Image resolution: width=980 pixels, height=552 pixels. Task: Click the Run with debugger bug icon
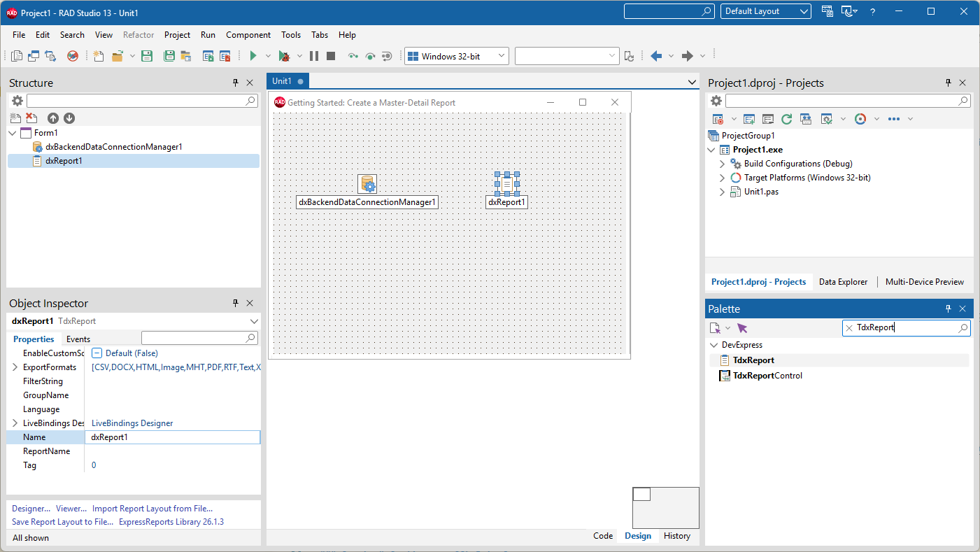284,56
